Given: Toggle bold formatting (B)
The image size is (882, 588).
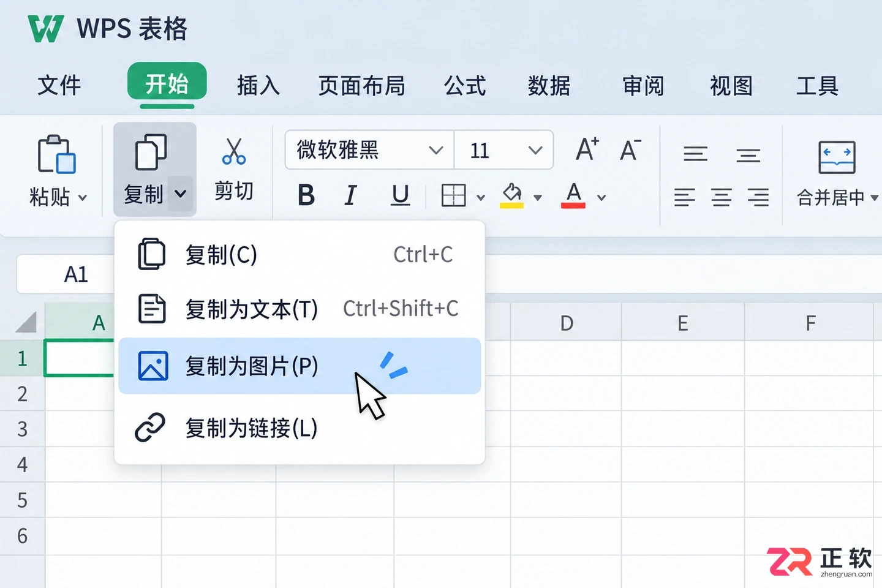Looking at the screenshot, I should point(306,196).
